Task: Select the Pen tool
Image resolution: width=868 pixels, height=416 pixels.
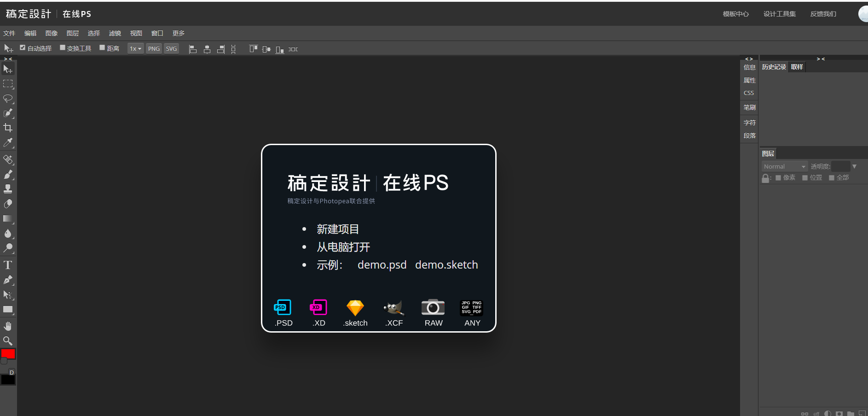Action: click(x=8, y=280)
